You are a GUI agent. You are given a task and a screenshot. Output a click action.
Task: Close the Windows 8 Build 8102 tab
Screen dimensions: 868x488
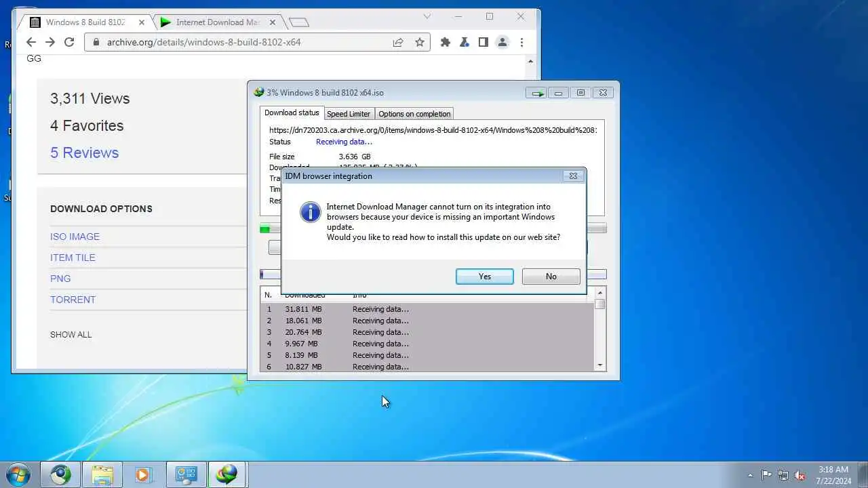point(141,22)
